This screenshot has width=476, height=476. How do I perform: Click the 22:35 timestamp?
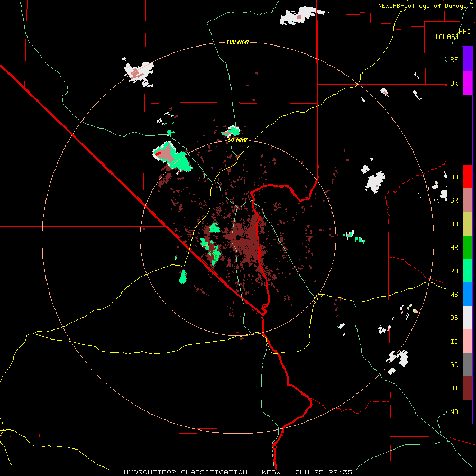[x=341, y=472]
